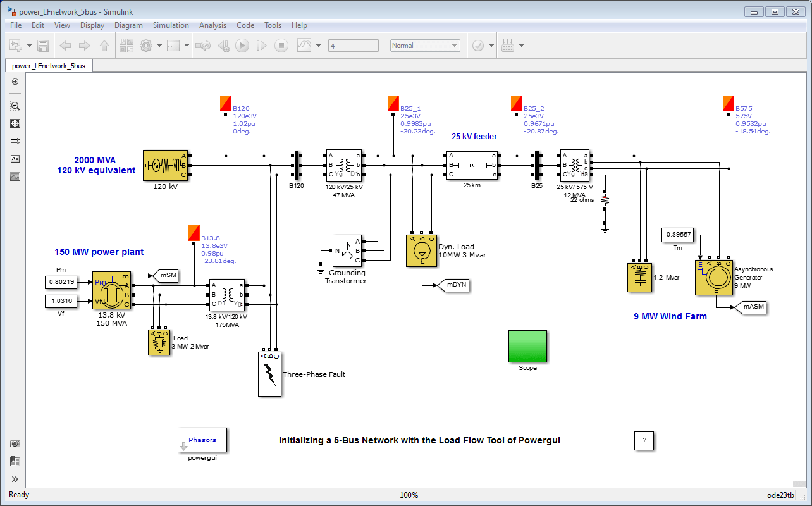Expand the Model Configuration dropdown arrow
This screenshot has height=506, width=812.
(160, 46)
